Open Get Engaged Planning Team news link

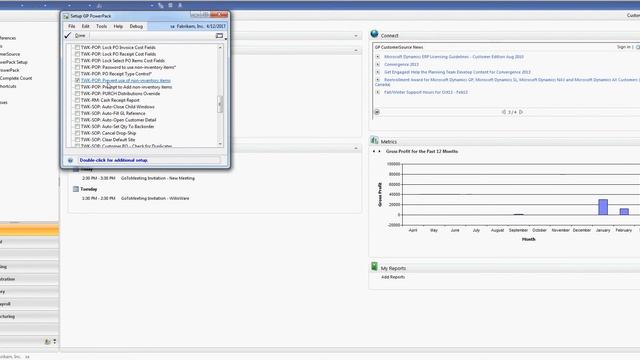click(457, 72)
